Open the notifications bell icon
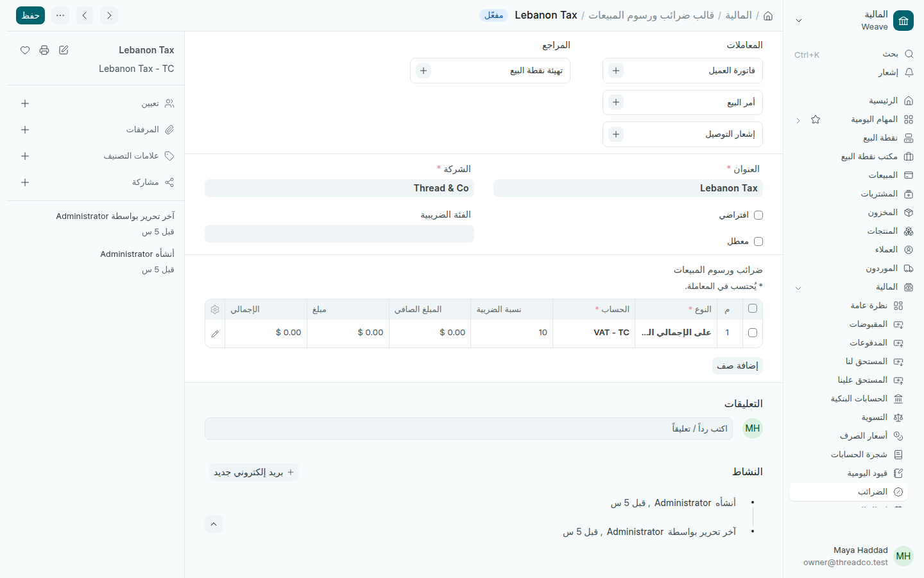 point(909,73)
